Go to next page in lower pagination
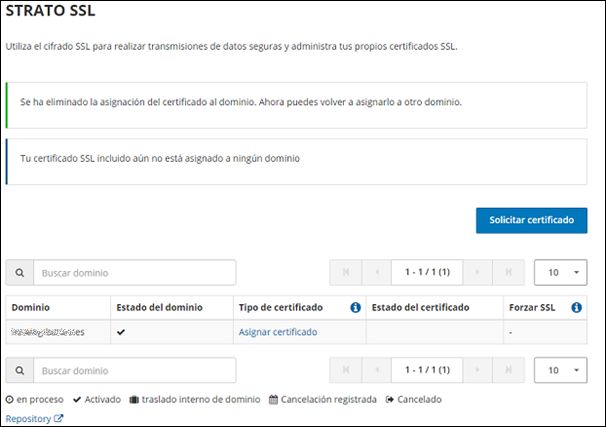The height and width of the screenshot is (427, 606). [x=478, y=370]
